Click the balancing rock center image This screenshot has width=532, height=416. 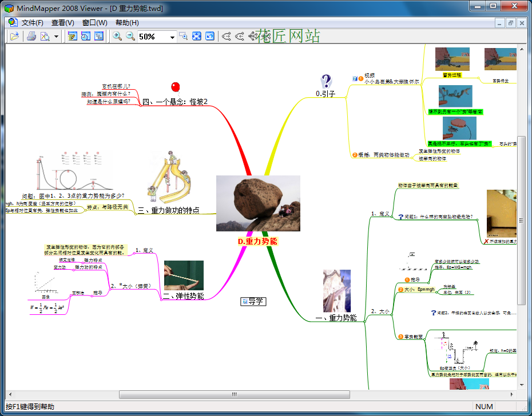click(258, 203)
